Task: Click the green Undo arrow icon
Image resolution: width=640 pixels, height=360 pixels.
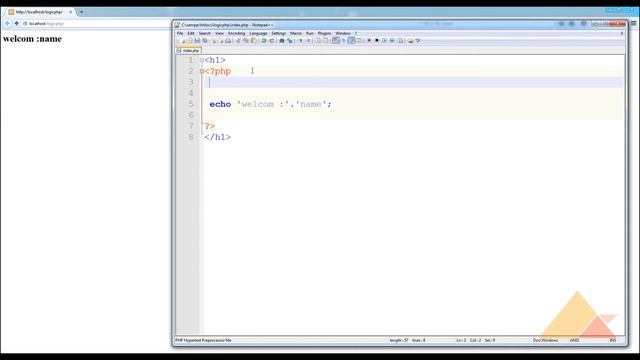Action: [264, 41]
